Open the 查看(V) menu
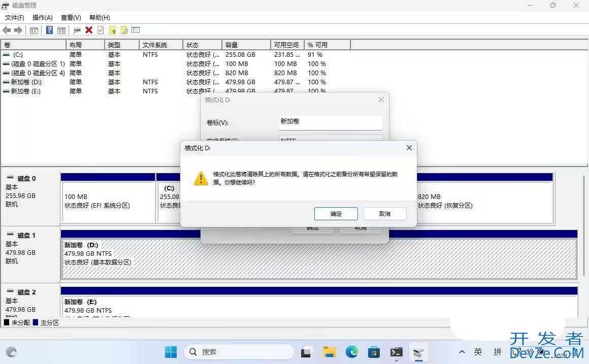 click(x=71, y=18)
